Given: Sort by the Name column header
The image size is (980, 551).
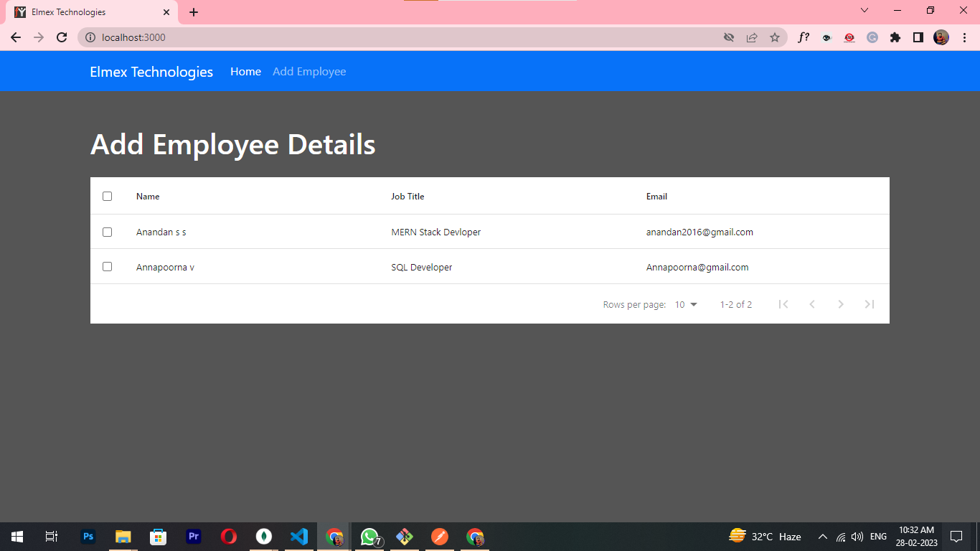Looking at the screenshot, I should pyautogui.click(x=148, y=197).
